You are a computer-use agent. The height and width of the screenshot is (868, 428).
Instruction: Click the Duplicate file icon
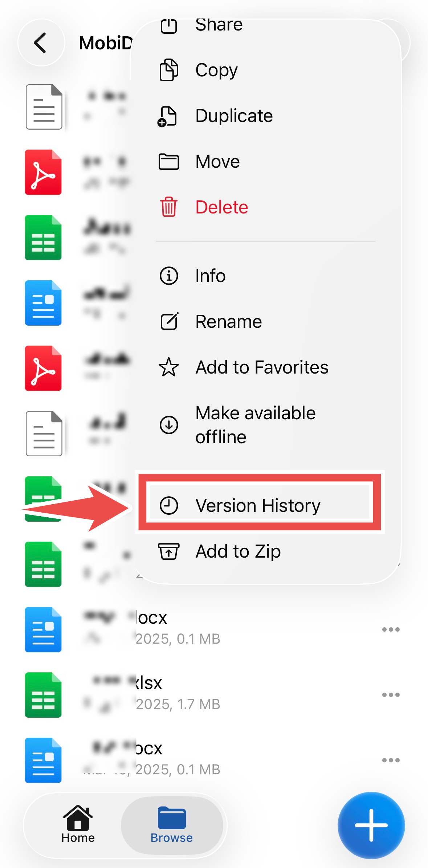point(167,116)
